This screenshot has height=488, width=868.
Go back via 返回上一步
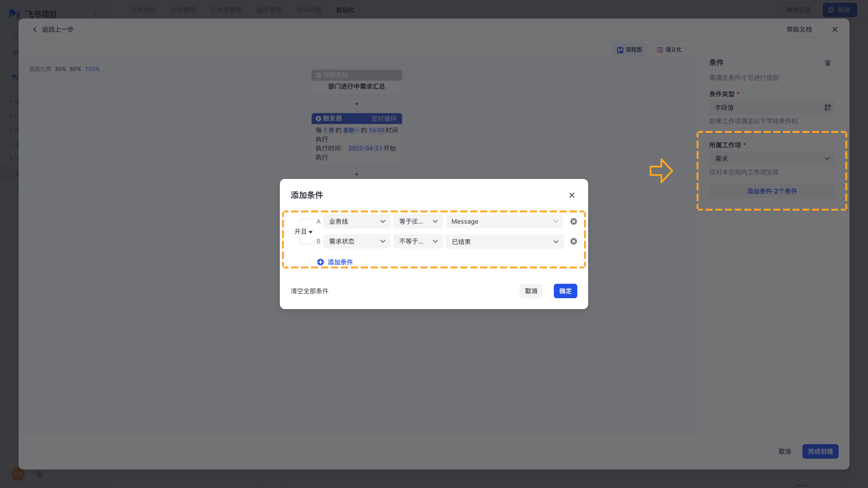[53, 29]
